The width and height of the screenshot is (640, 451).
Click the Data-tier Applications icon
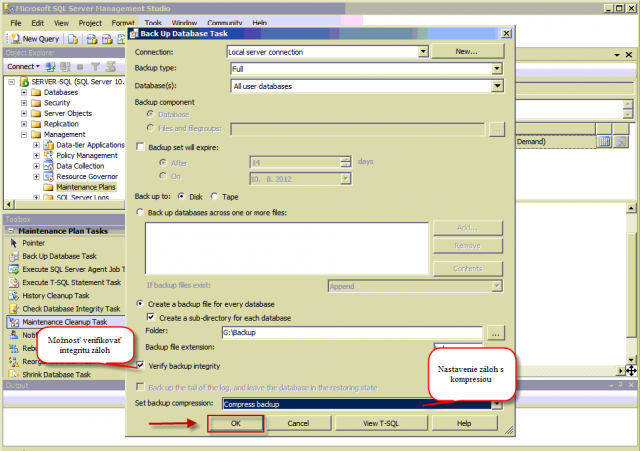point(49,145)
